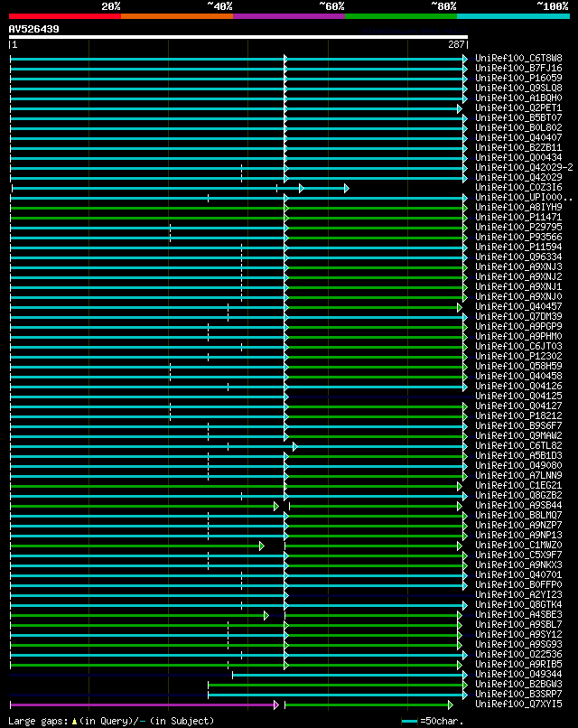Select hit UniRef100_O22536
Viewport: 578px width, 728px height.
(x=518, y=655)
